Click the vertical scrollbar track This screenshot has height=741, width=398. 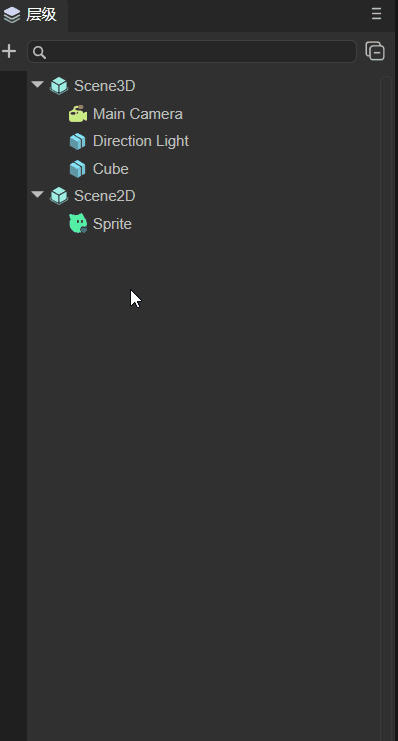pyautogui.click(x=386, y=408)
